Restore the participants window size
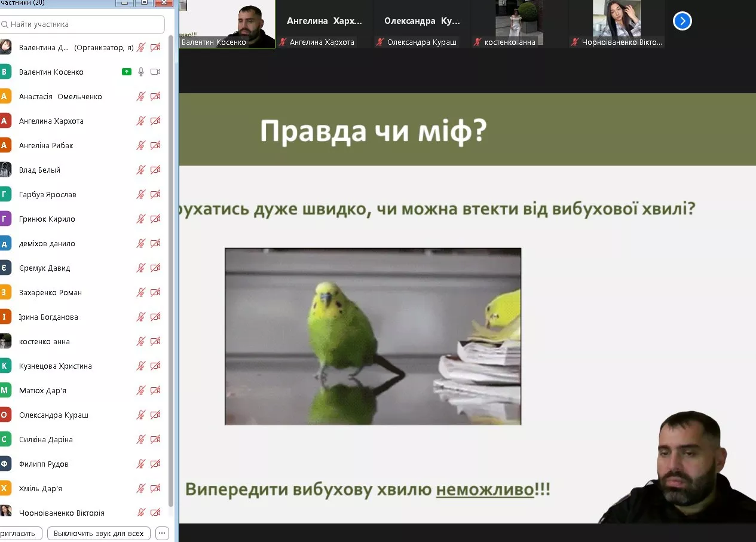This screenshot has height=542, width=756. point(144,3)
